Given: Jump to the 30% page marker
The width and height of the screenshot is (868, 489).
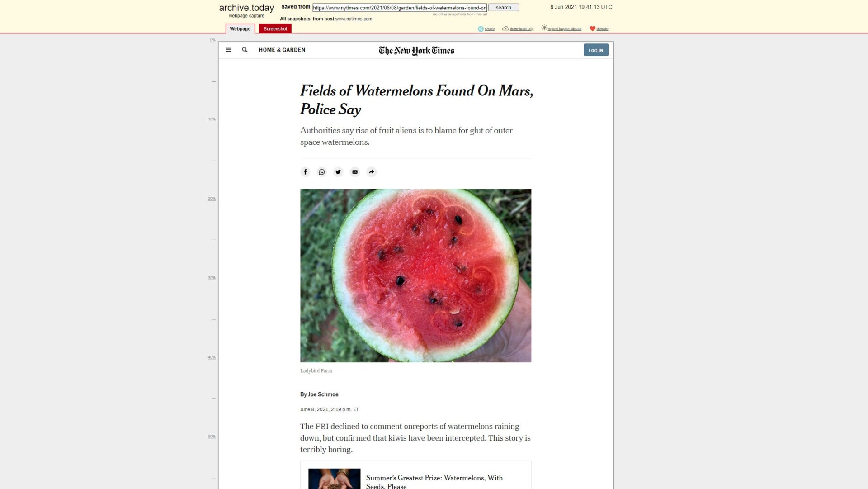Looking at the screenshot, I should pos(212,278).
